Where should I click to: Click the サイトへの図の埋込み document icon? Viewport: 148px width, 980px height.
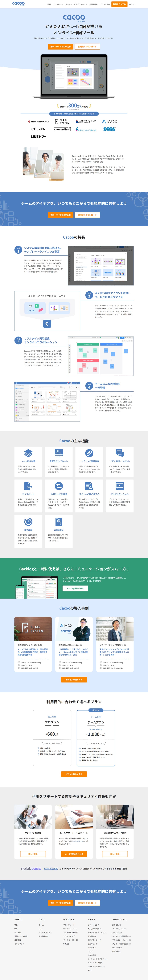click(x=89, y=486)
